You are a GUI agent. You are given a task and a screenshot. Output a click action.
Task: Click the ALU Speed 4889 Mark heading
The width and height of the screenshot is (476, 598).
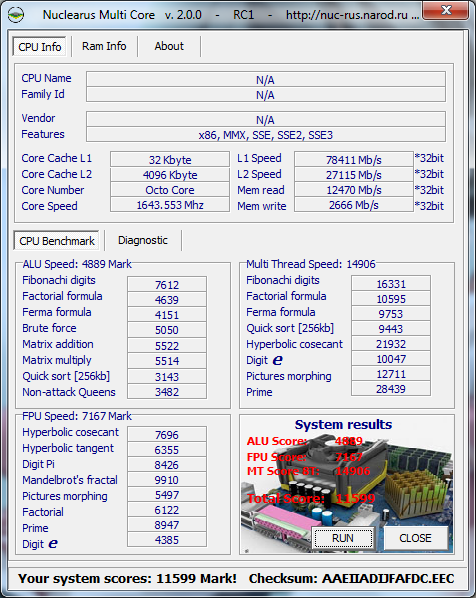(x=77, y=264)
